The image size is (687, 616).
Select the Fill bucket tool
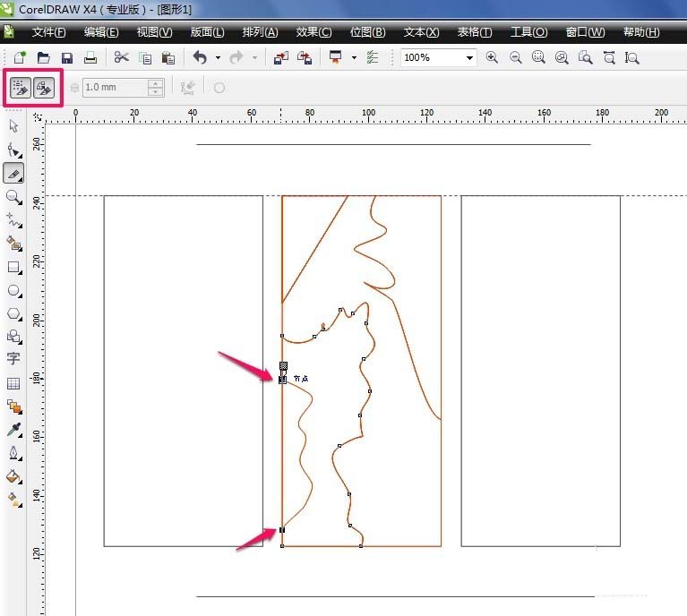point(14,476)
